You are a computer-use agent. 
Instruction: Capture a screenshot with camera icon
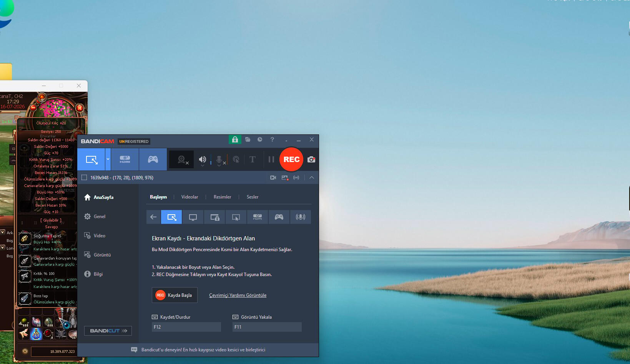(311, 159)
